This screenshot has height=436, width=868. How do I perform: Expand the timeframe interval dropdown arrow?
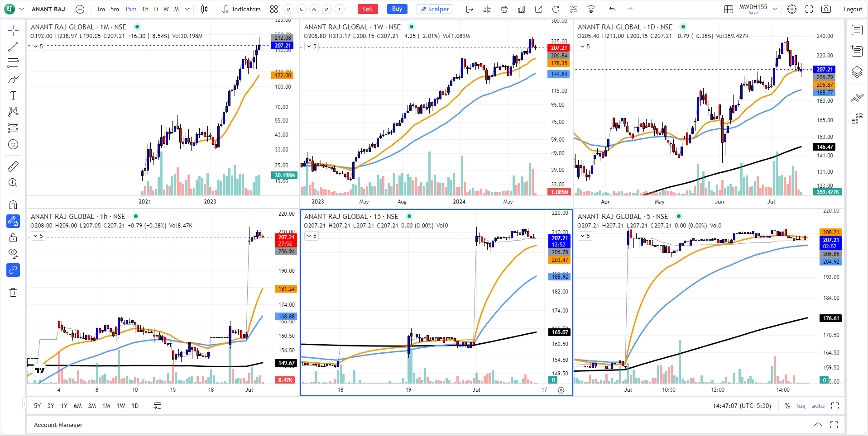[x=187, y=9]
